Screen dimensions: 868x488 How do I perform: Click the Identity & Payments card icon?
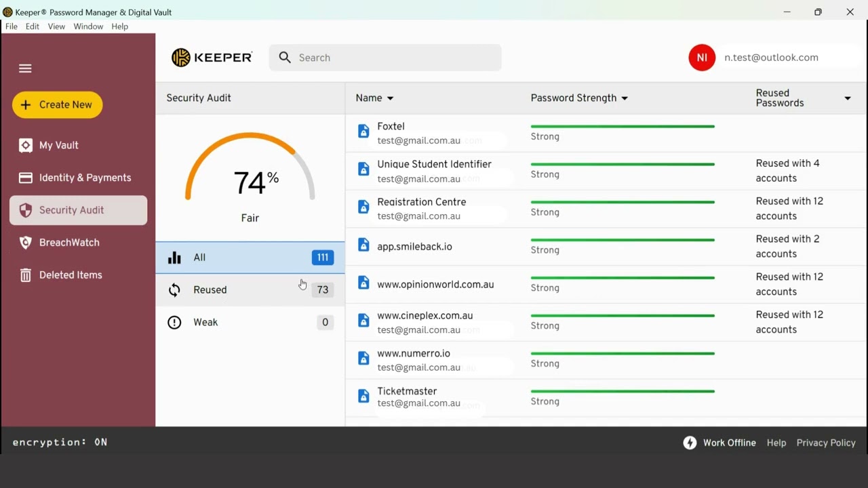26,178
